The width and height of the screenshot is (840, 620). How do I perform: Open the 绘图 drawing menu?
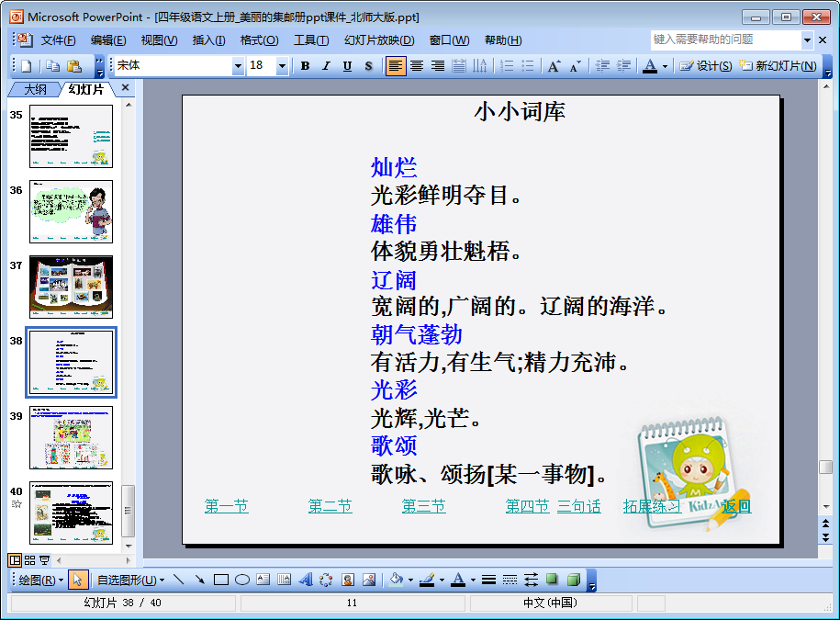pos(40,580)
